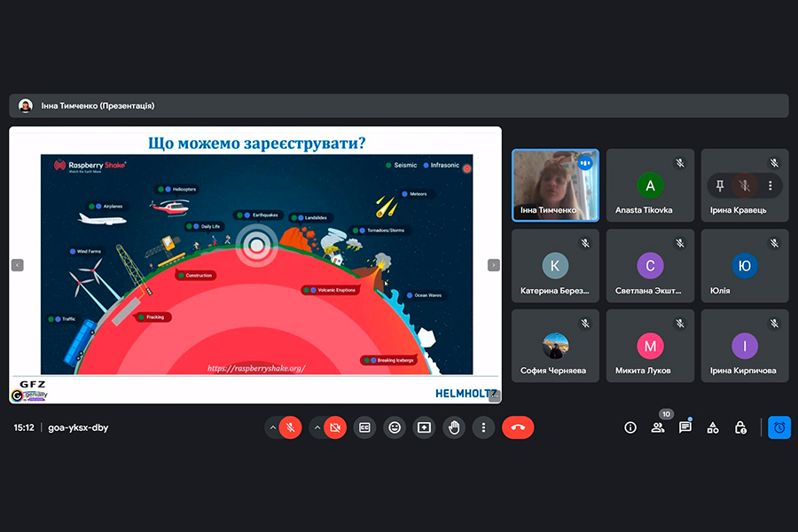Click Юлія avatar Ю
The image size is (798, 532).
[x=745, y=266]
